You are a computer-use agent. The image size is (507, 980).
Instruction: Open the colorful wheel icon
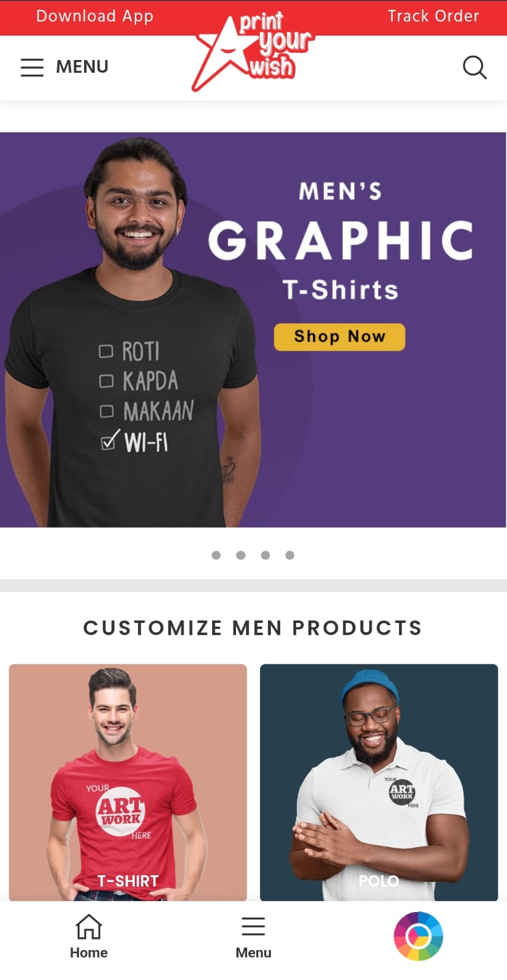(418, 936)
